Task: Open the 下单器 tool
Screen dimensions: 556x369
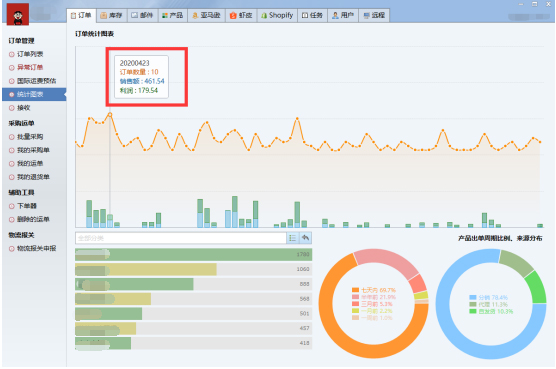Action: (27, 206)
